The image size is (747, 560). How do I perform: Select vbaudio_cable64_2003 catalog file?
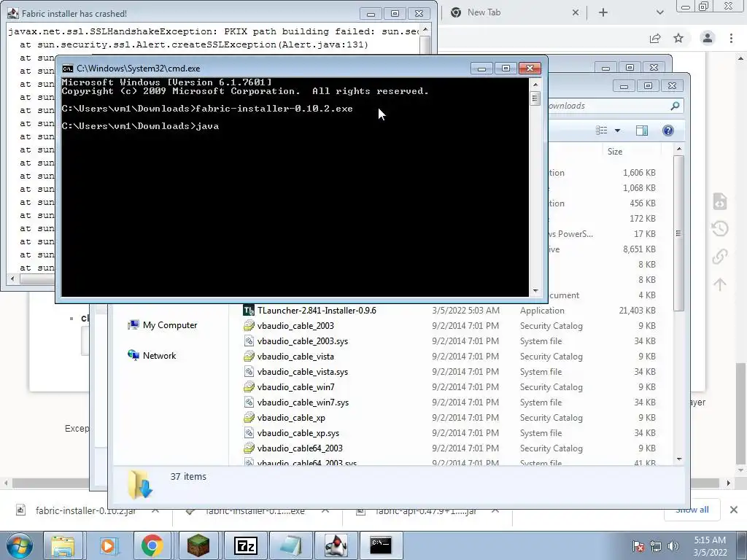coord(300,448)
